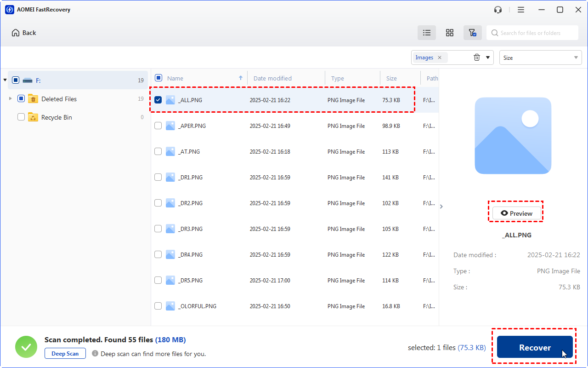Viewport: 588px width, 368px height.
Task: Toggle the filter funnel icon
Action: point(472,33)
